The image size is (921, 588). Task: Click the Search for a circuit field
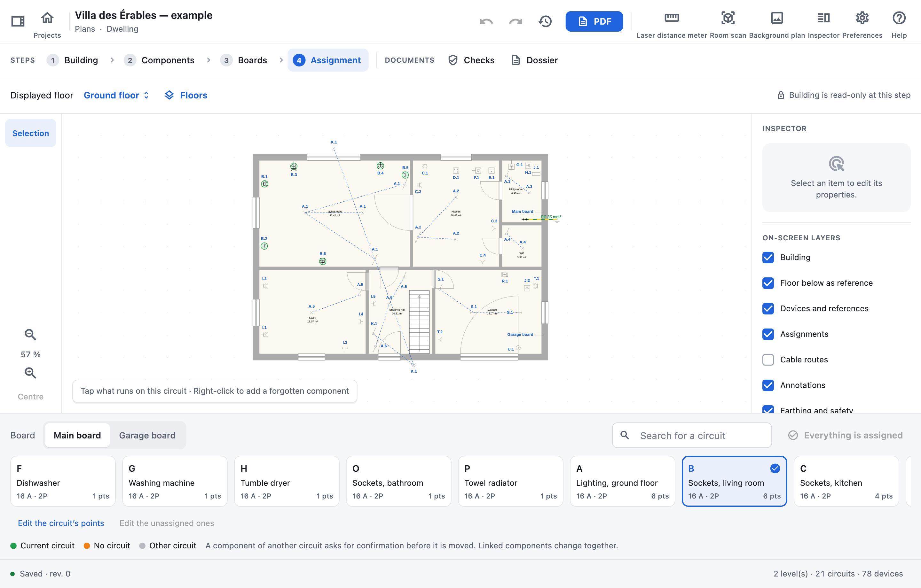click(691, 435)
